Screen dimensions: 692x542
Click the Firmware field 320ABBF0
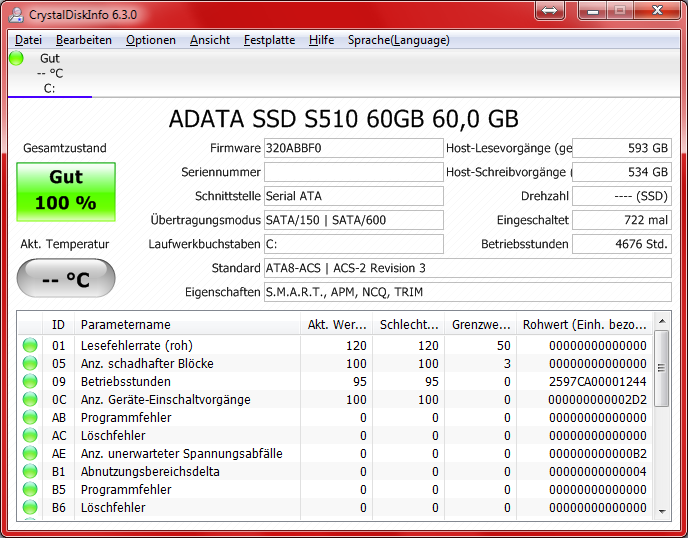click(354, 148)
